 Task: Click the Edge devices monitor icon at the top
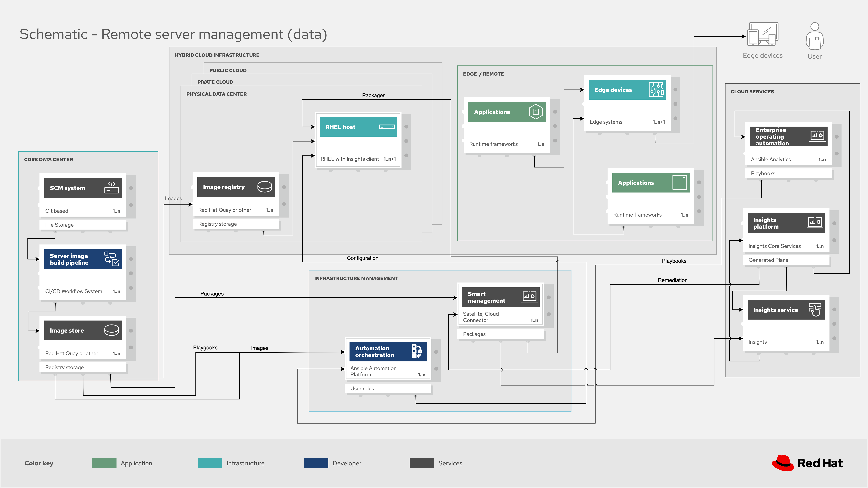coord(763,34)
